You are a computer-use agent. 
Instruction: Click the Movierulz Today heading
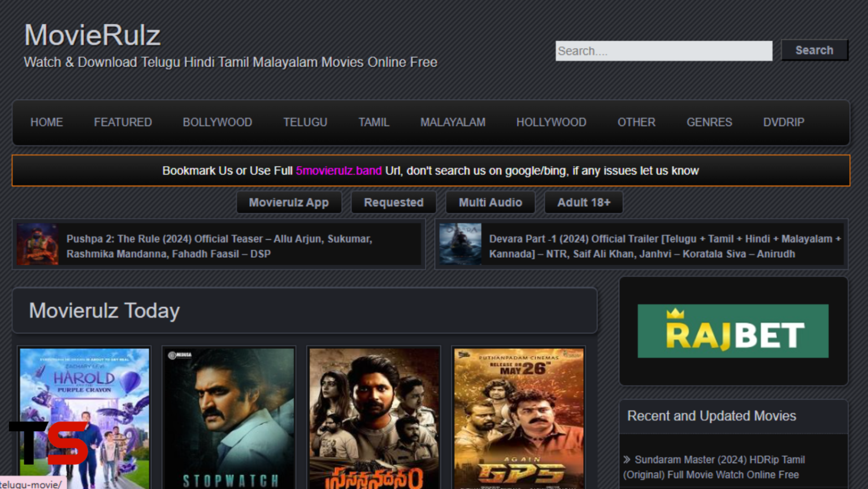(104, 311)
